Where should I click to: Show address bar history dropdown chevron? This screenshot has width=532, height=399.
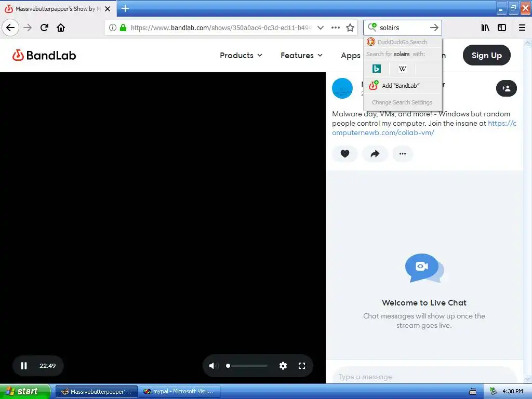(320, 28)
